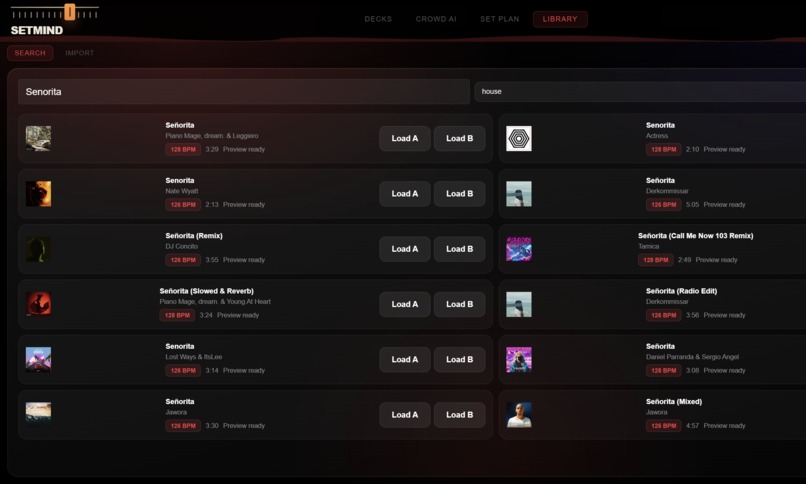The image size is (806, 484).
Task: Click album art for Piano Mage & Leggiero track
Action: [x=39, y=138]
